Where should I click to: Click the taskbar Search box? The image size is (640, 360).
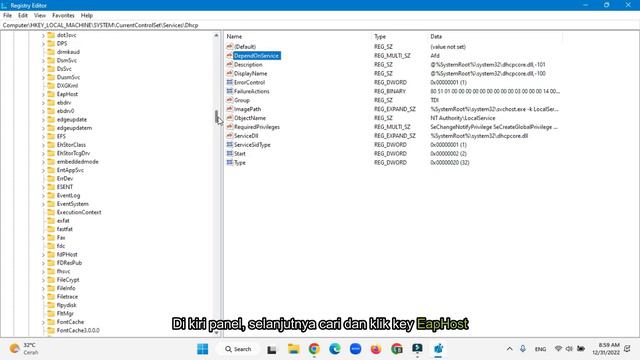coord(239,349)
